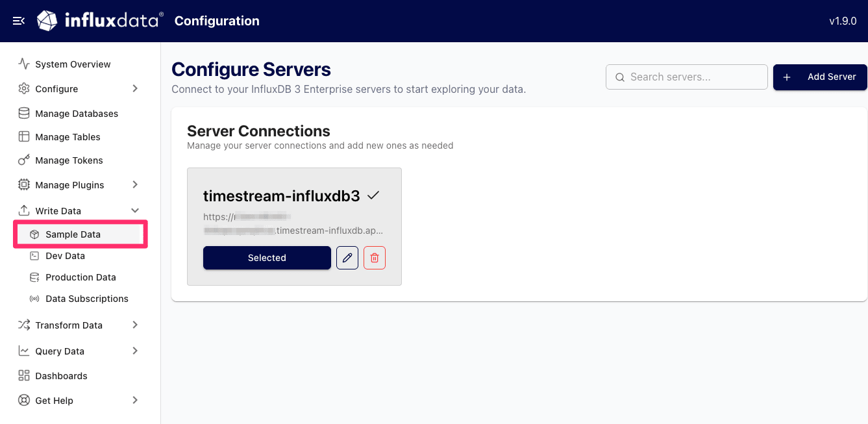Expand the Query Data submenu chevron
868x424 pixels.
pos(135,351)
